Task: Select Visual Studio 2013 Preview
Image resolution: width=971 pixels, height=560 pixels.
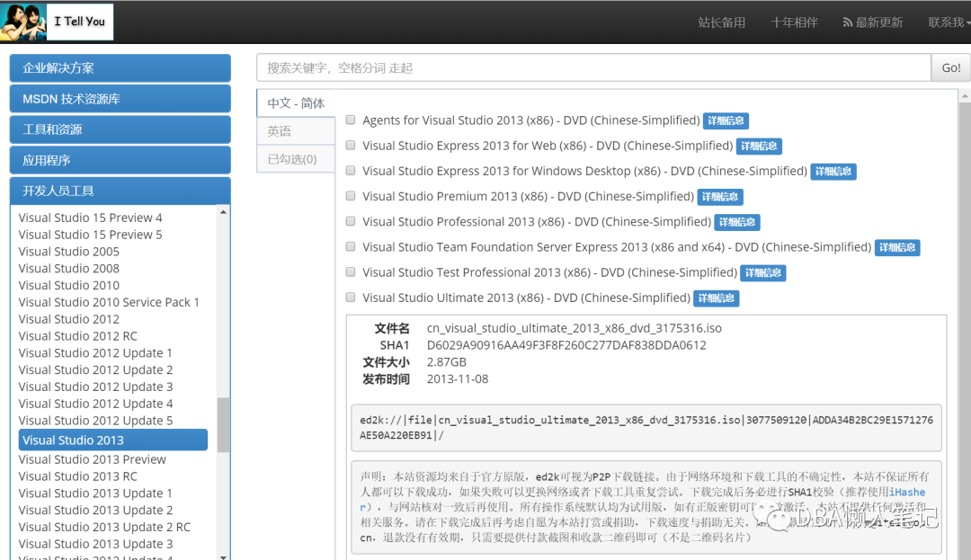Action: (93, 459)
